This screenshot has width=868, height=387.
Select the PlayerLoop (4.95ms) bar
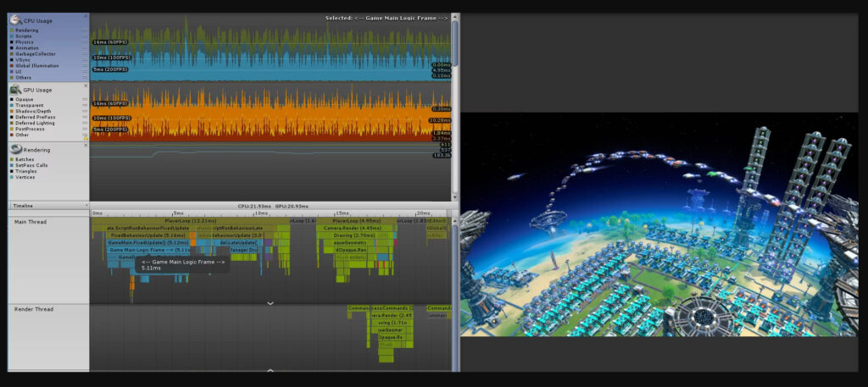tap(356, 220)
